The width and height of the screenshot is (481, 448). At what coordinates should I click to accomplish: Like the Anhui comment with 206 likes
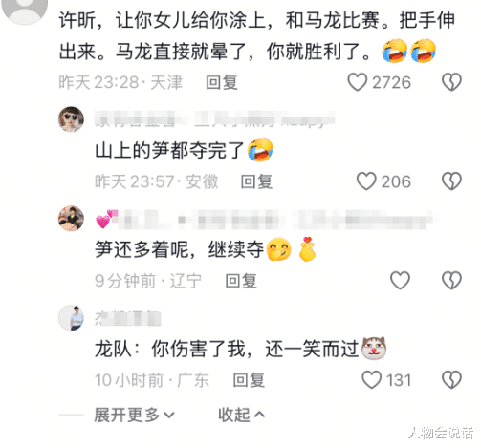(x=366, y=181)
